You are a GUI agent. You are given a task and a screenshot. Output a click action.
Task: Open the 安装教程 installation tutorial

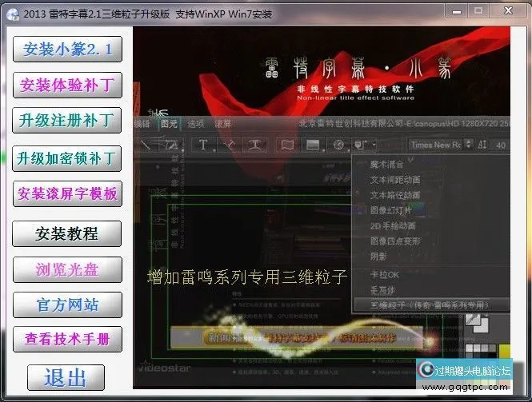(67, 233)
